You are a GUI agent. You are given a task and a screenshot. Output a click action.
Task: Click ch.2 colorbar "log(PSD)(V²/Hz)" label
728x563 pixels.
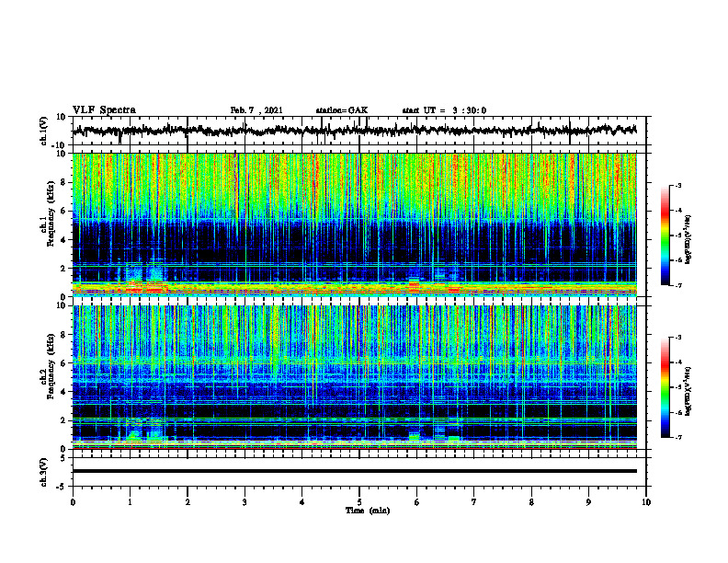[688, 391]
